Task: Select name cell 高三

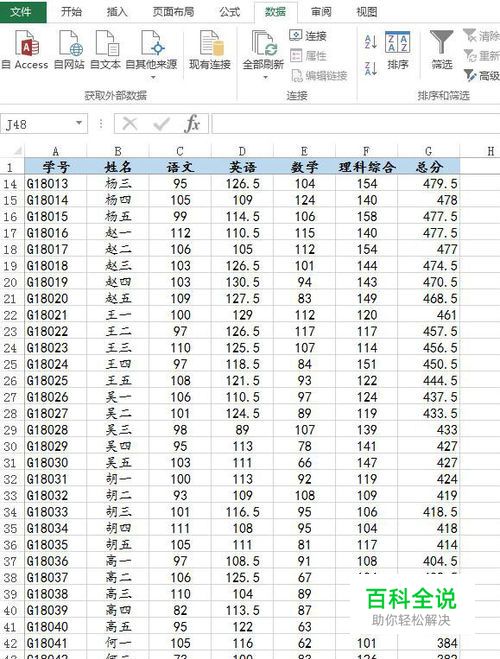Action: 118,594
